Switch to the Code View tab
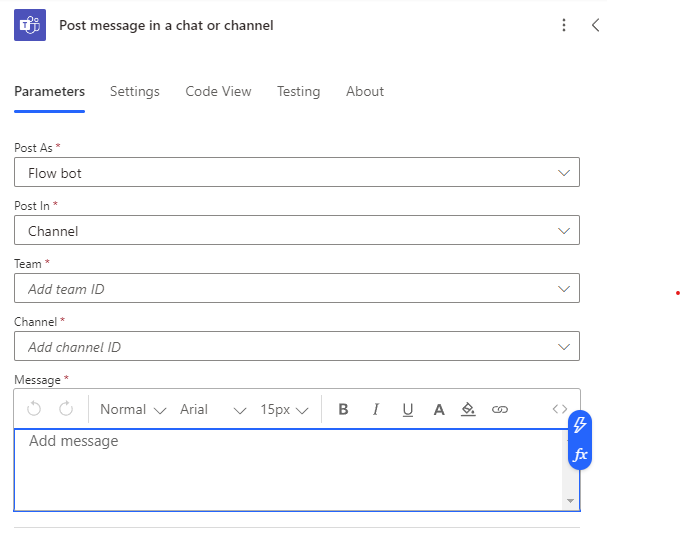This screenshot has width=681, height=538. 218,91
